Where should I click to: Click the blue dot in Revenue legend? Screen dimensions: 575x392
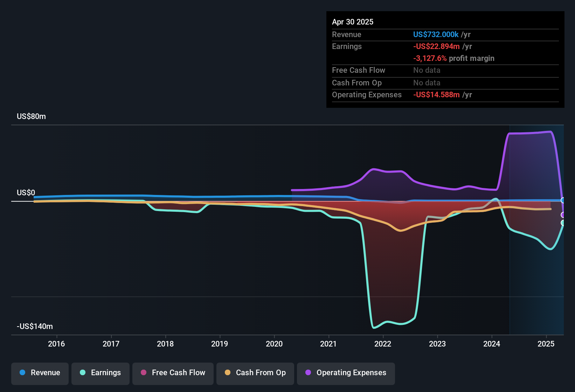coord(22,372)
